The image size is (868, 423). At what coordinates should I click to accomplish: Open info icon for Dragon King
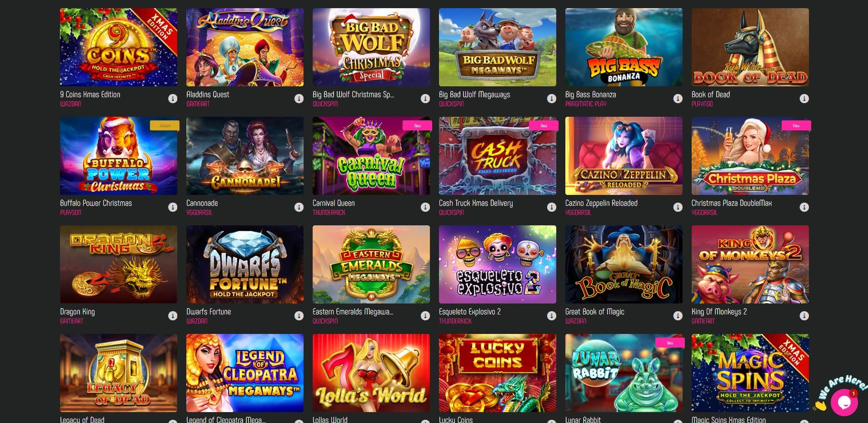pos(173,316)
